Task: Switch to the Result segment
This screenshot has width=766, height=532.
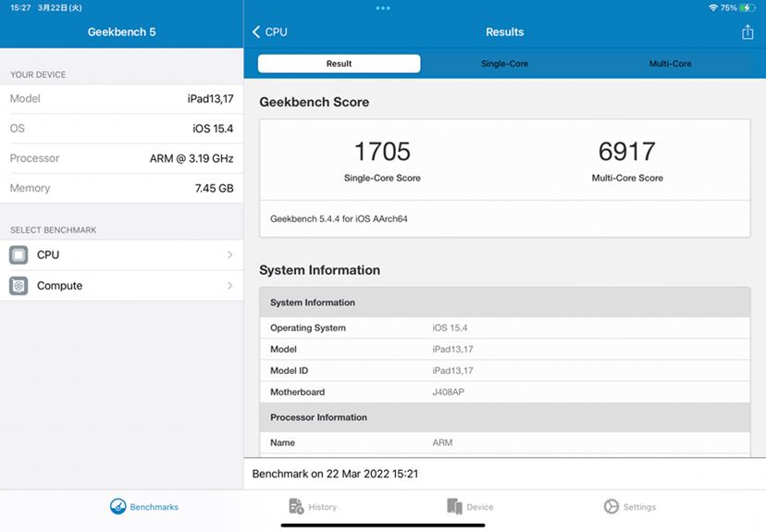Action: (x=339, y=64)
